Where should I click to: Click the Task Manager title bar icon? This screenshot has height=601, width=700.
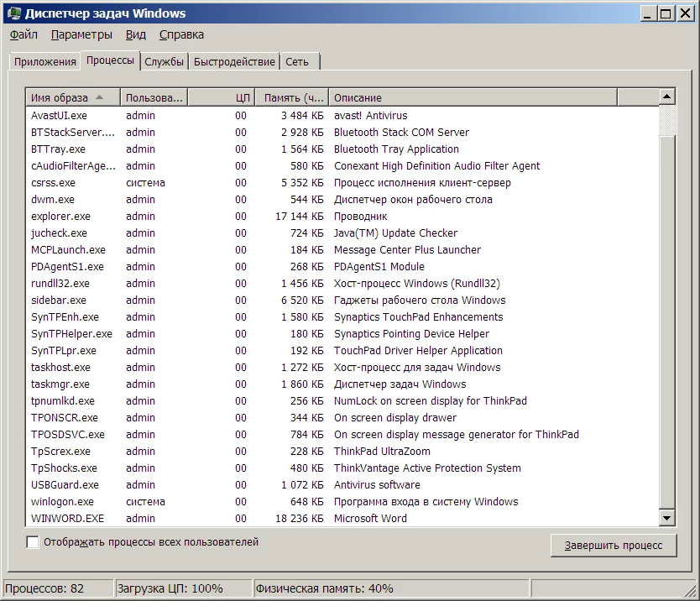(14, 13)
